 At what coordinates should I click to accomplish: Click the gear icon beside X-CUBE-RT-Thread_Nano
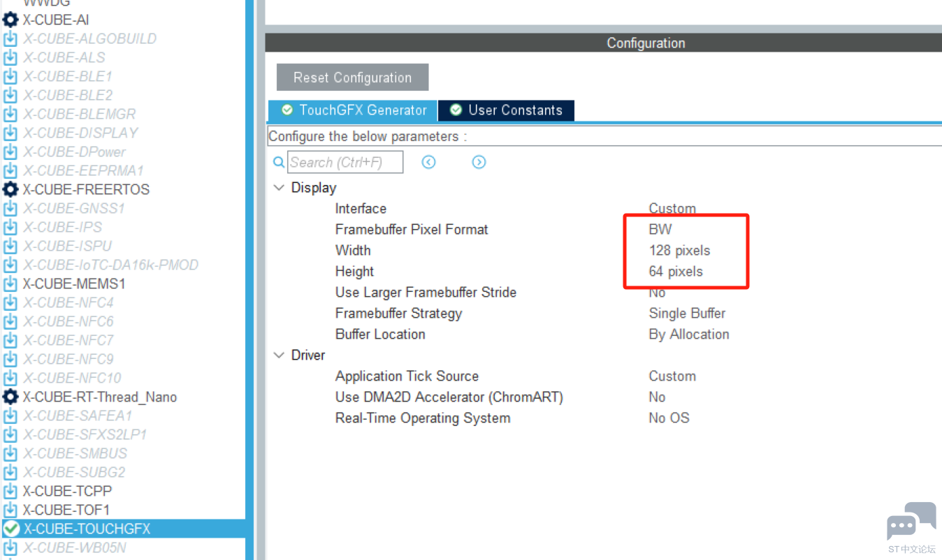click(x=10, y=397)
